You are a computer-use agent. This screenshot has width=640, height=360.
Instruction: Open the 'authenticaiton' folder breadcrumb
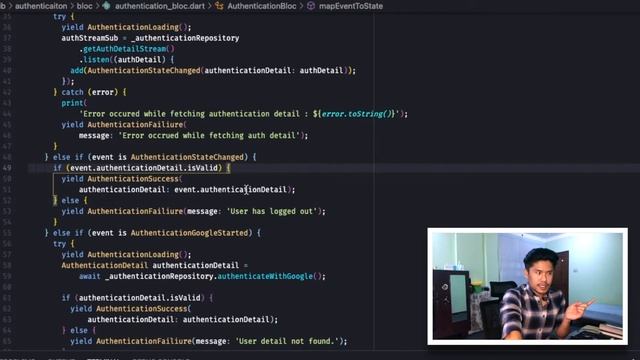click(x=41, y=6)
